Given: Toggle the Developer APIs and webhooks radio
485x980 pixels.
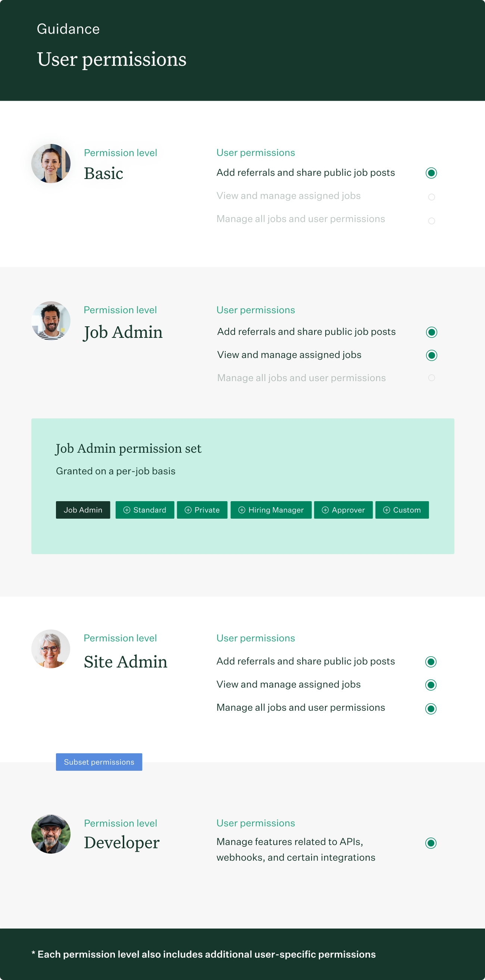Looking at the screenshot, I should (x=431, y=843).
